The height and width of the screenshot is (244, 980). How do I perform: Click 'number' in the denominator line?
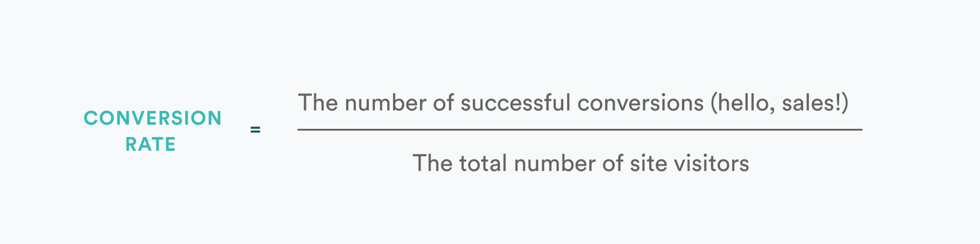[x=555, y=164]
